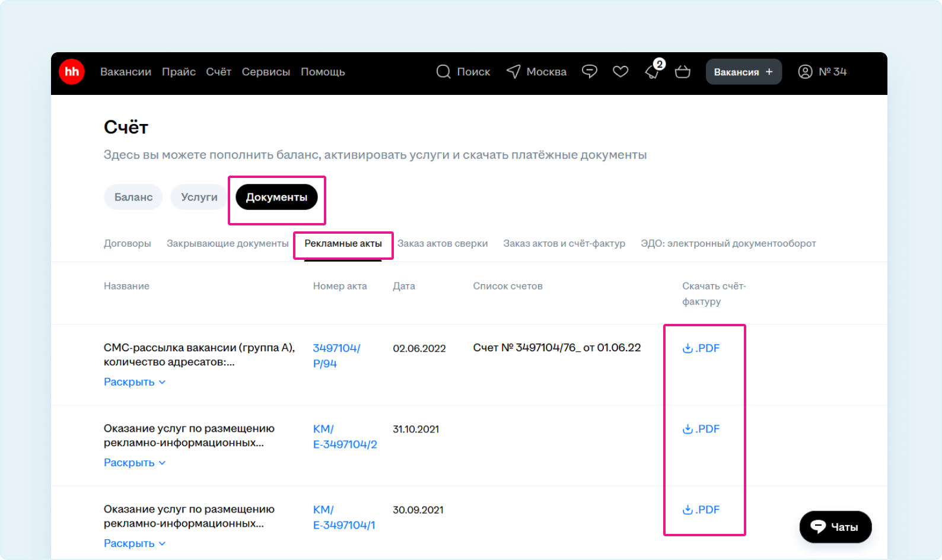
Task: Open Заказ актов сверки sub-tab
Action: [443, 243]
